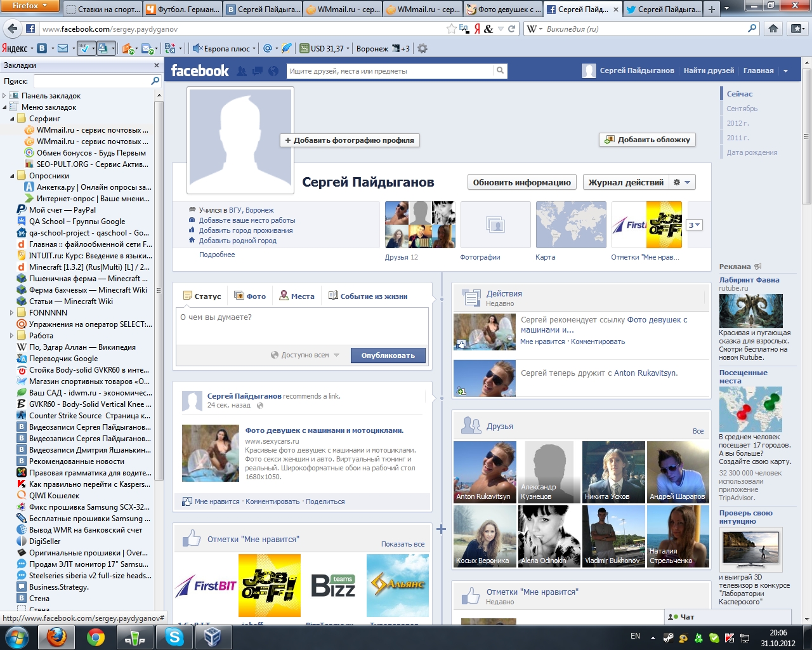Open Chrome from the Windows taskbar

96,637
